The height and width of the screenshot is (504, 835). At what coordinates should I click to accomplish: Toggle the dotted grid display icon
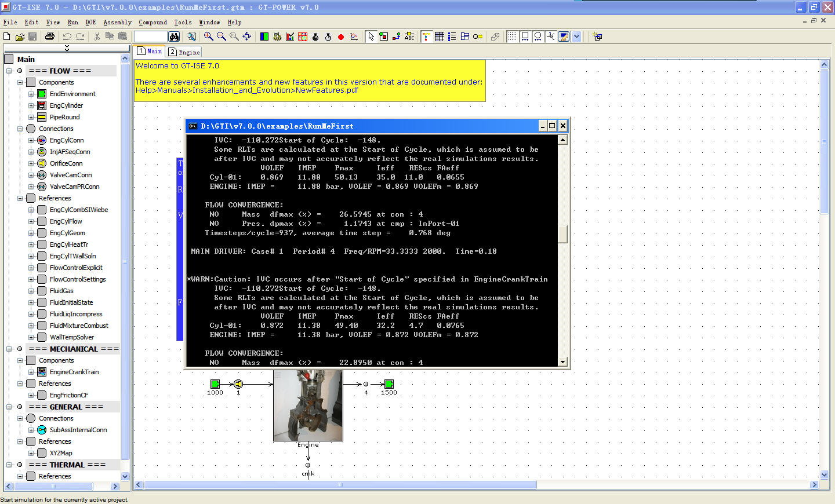512,36
